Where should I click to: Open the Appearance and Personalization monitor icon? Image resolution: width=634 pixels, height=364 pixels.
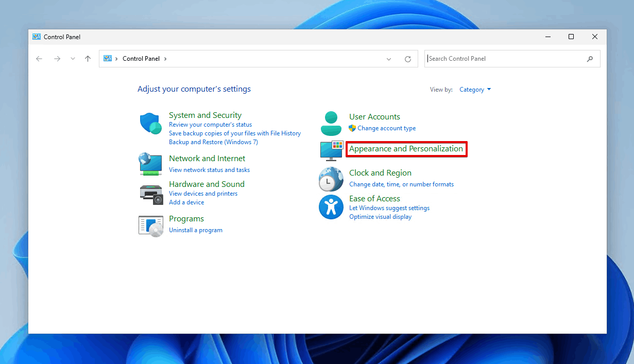click(331, 150)
